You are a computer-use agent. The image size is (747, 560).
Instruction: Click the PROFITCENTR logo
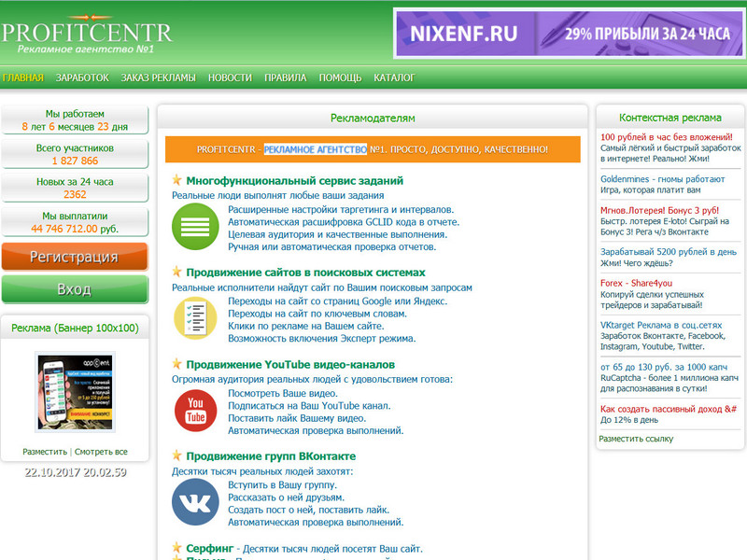click(87, 35)
